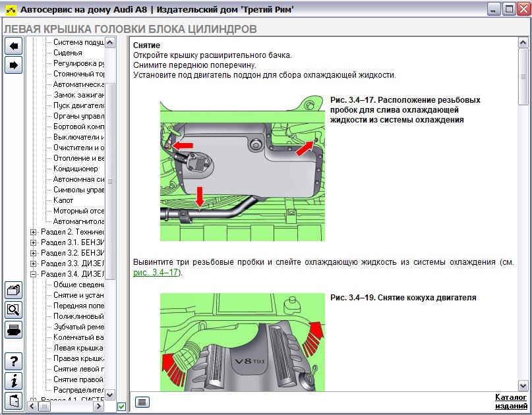The height and width of the screenshot is (415, 532).
Task: Open 'Система подуш' tree item
Action: pyautogui.click(x=78, y=42)
